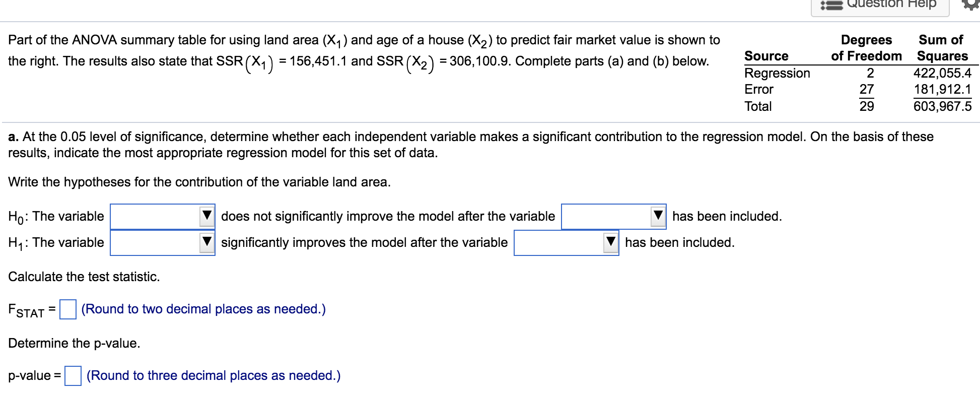Screen dimensions: 980x393
Task: Click the Regression row in the ANOVA table
Action: tap(778, 73)
